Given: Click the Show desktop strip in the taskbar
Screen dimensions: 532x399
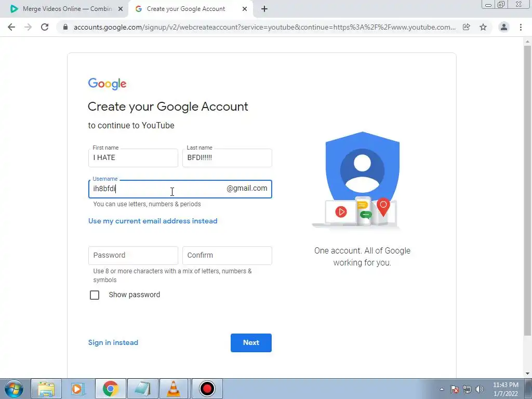Looking at the screenshot, I should coord(528,389).
